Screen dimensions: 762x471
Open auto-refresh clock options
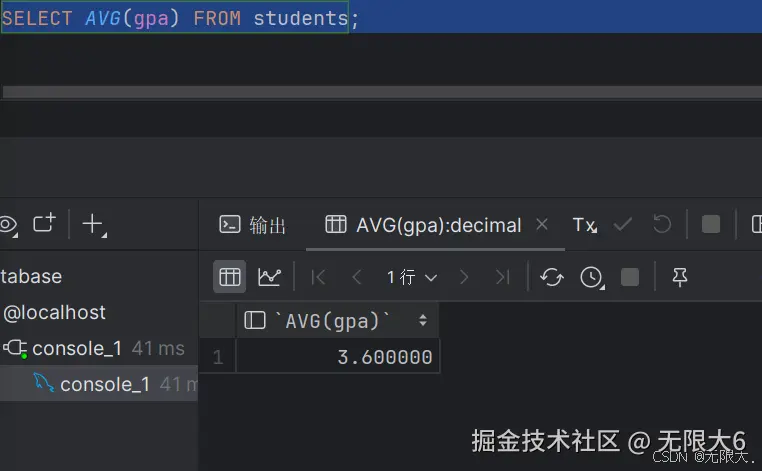point(592,278)
